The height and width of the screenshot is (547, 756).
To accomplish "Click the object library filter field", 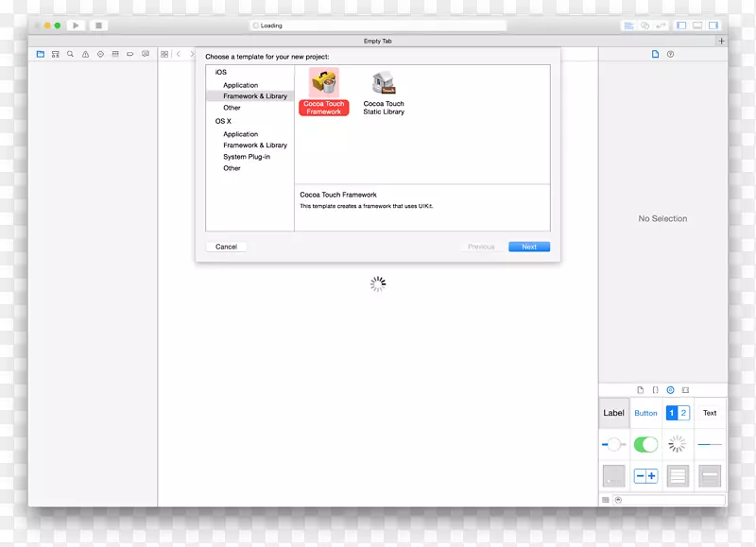I will coord(673,500).
